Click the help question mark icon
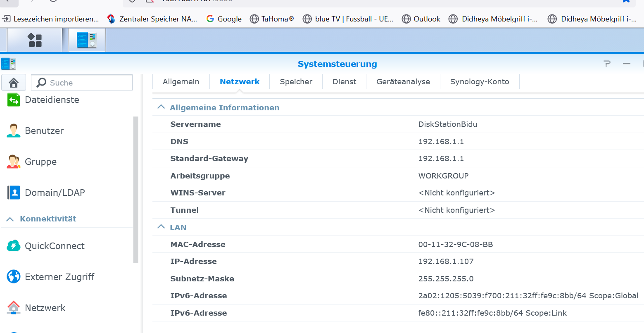 (x=607, y=64)
